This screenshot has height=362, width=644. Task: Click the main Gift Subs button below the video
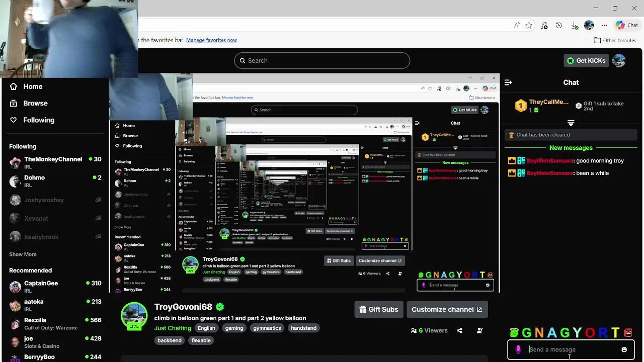[x=378, y=309]
